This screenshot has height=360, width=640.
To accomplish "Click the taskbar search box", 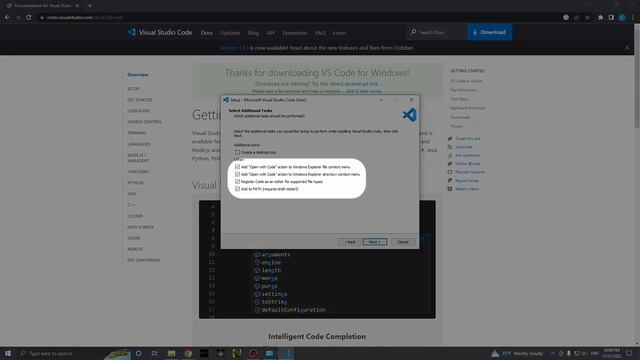I will pyautogui.click(x=61, y=353).
